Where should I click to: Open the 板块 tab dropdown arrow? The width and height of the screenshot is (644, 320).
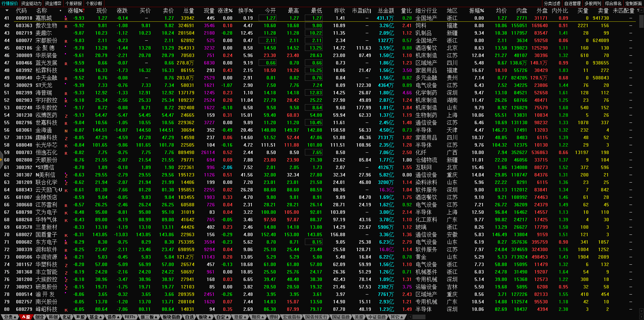[x=209, y=317]
